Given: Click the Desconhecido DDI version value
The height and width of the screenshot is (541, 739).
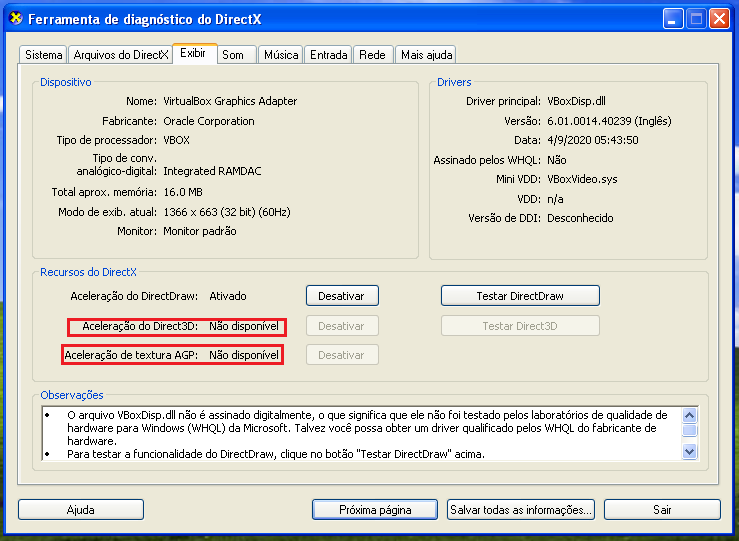Looking at the screenshot, I should (x=580, y=218).
